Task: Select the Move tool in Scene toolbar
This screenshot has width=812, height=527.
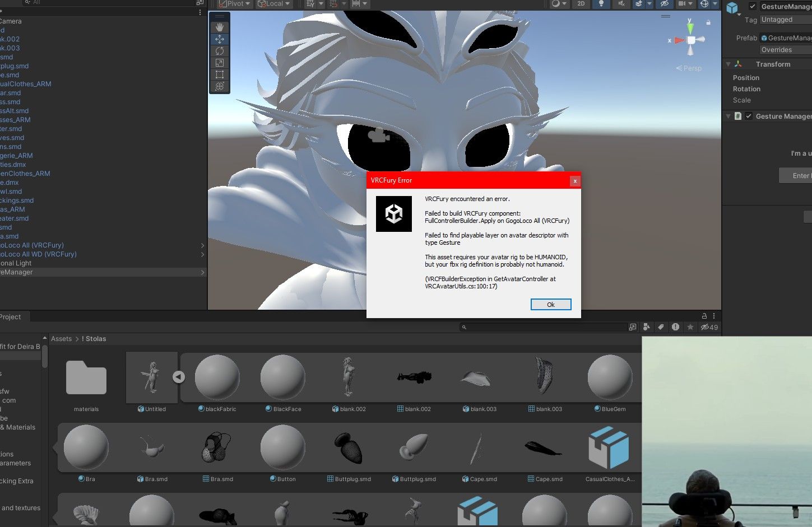Action: coord(220,39)
